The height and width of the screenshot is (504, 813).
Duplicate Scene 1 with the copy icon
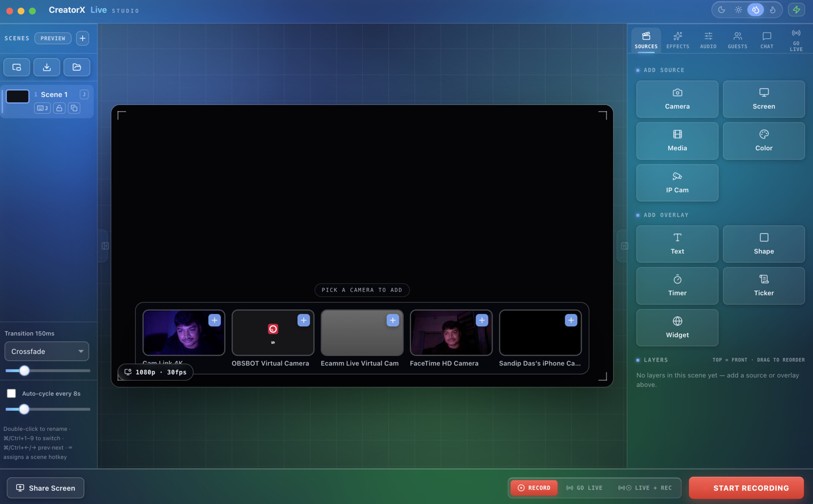(74, 108)
